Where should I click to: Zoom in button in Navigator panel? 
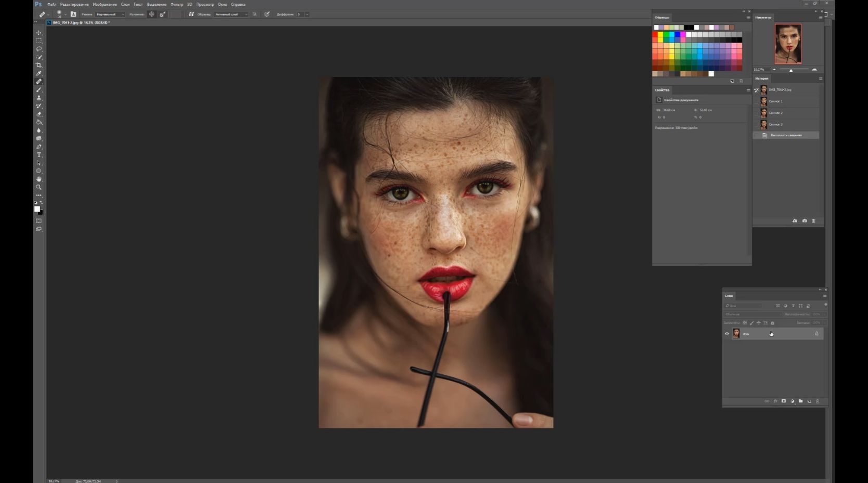click(814, 69)
